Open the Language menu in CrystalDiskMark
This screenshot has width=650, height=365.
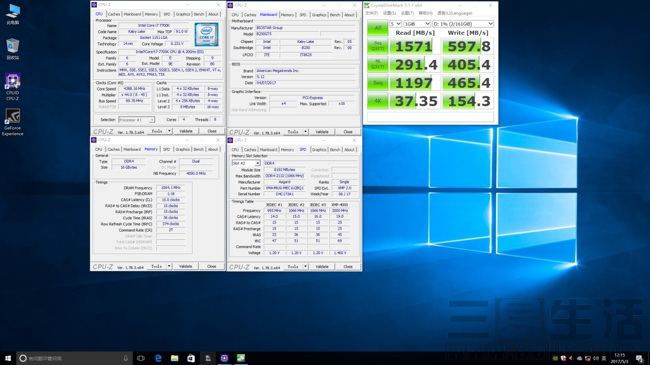click(455, 13)
